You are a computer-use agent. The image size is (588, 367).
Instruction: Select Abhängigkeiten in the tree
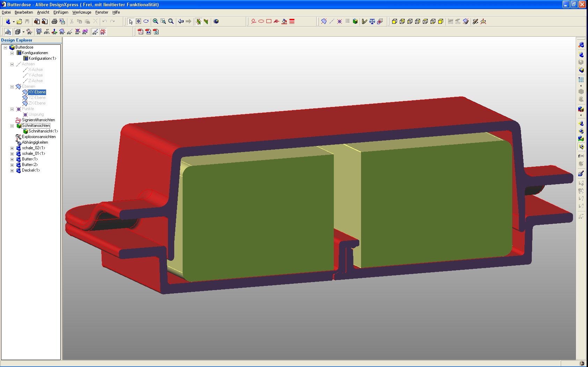[x=35, y=142]
